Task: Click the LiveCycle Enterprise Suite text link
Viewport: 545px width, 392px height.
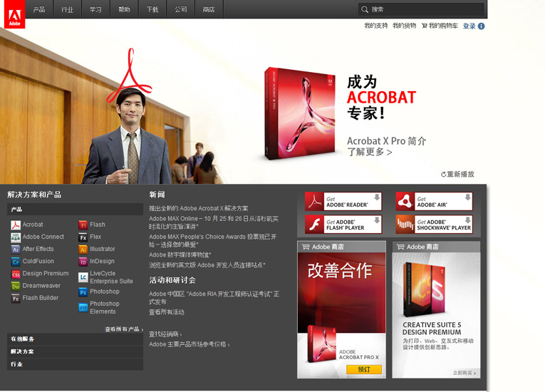Action: click(x=111, y=277)
